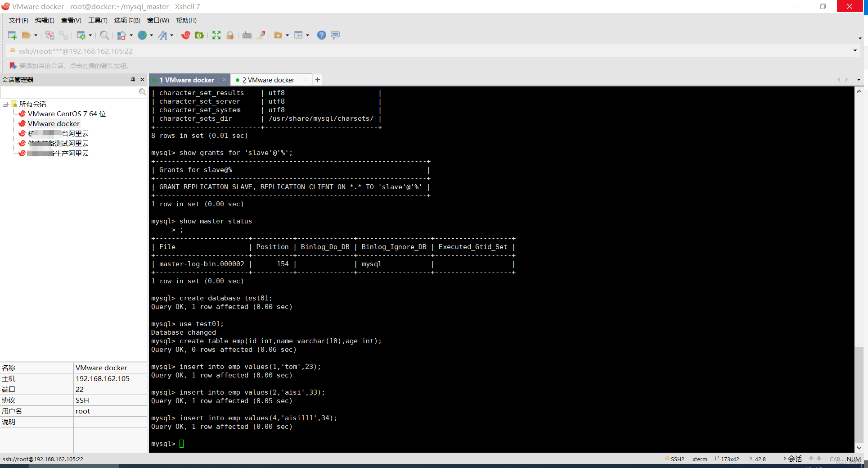Switch to tab 2 VMware docker

[x=269, y=80]
